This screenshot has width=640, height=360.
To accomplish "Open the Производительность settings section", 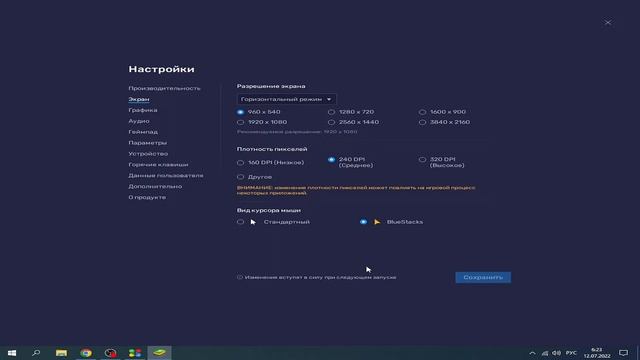I will tap(164, 88).
